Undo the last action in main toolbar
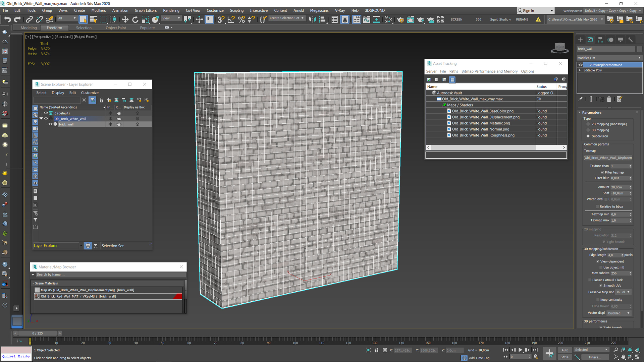This screenshot has width=644, height=362. point(7,19)
